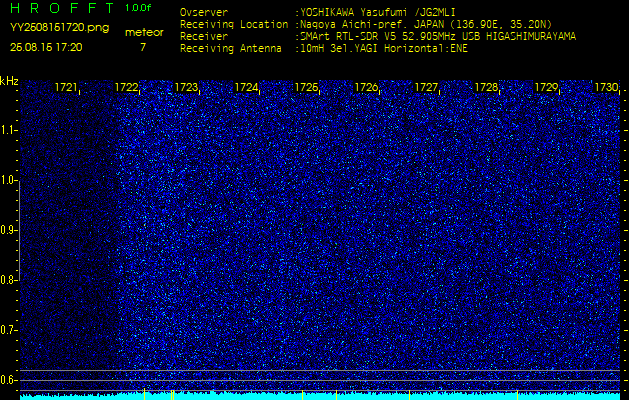The height and width of the screenshot is (400, 629).
Task: Click the gray frequency range bar beside 0.9
Action: (19, 231)
